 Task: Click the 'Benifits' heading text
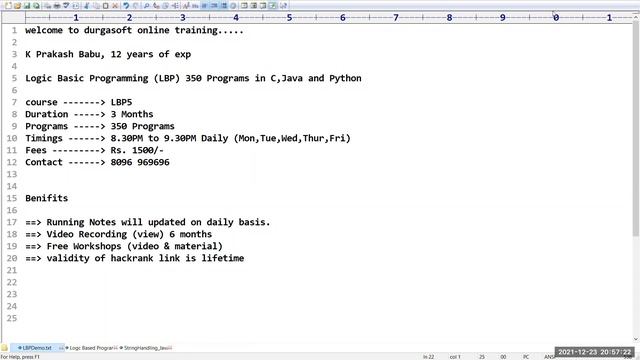47,198
